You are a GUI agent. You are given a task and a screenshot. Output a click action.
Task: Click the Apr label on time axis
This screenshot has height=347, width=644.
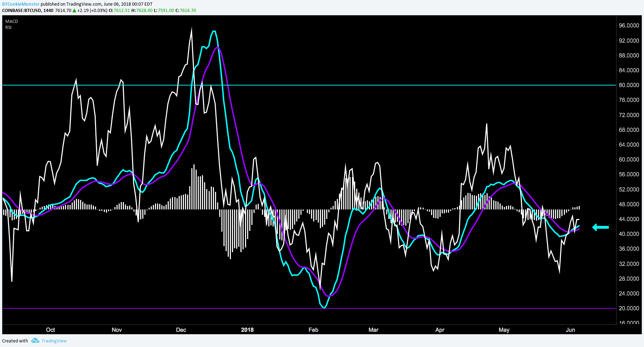(x=440, y=330)
